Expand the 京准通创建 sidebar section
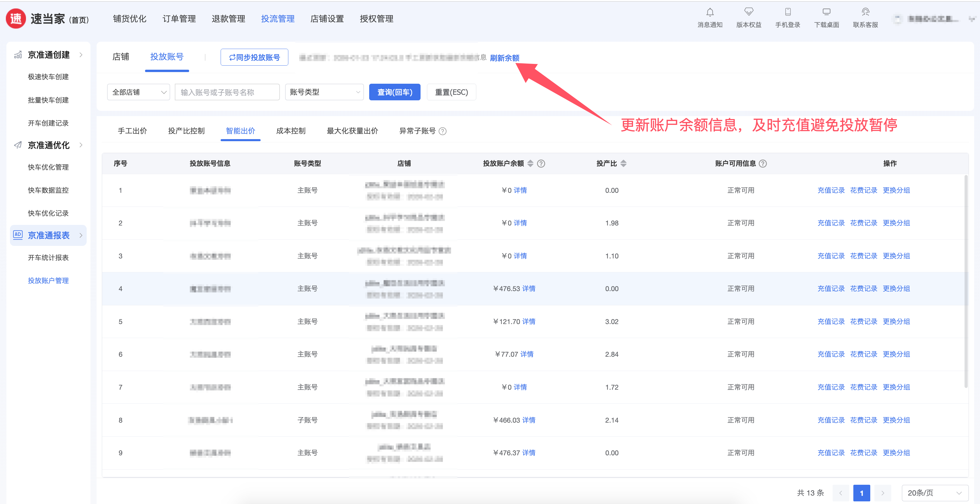980x504 pixels. (x=49, y=55)
